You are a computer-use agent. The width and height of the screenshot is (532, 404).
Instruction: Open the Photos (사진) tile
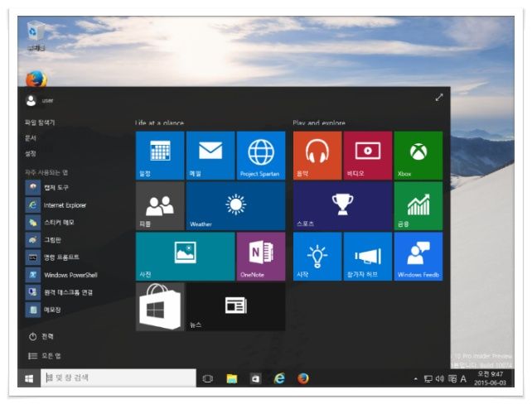pyautogui.click(x=186, y=257)
